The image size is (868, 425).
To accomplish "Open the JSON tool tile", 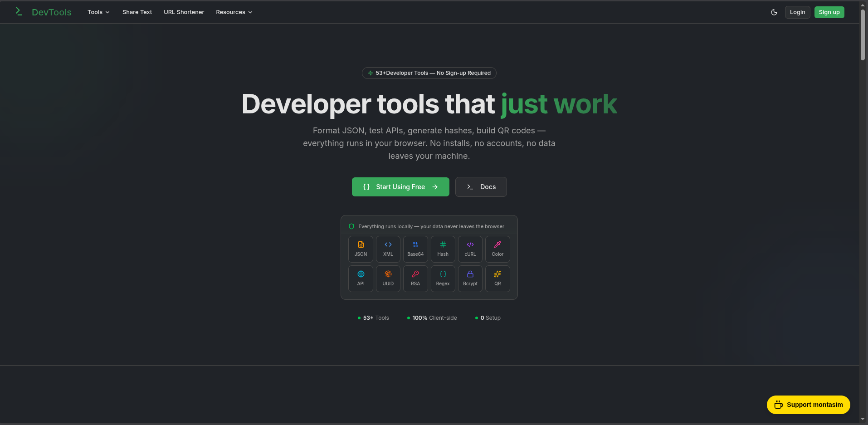I will pos(361,249).
